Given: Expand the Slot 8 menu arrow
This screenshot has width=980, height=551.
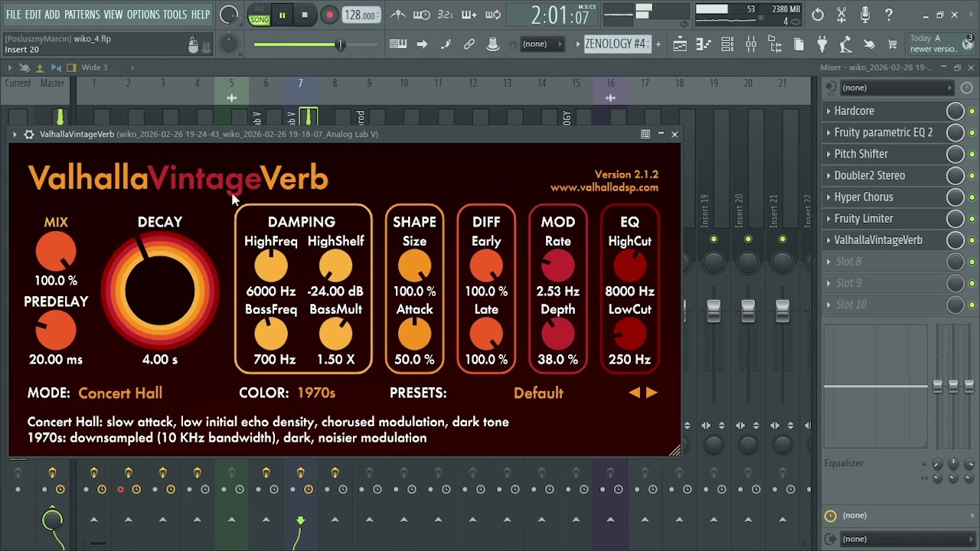Looking at the screenshot, I should coord(828,262).
